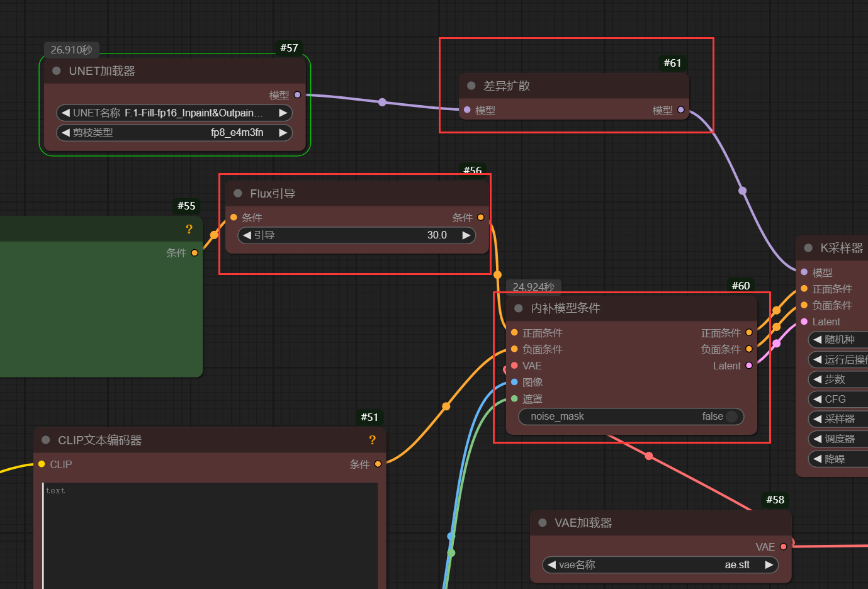Click the 模型 output port of UNET加载器
Image resolution: width=868 pixels, height=589 pixels.
298,95
